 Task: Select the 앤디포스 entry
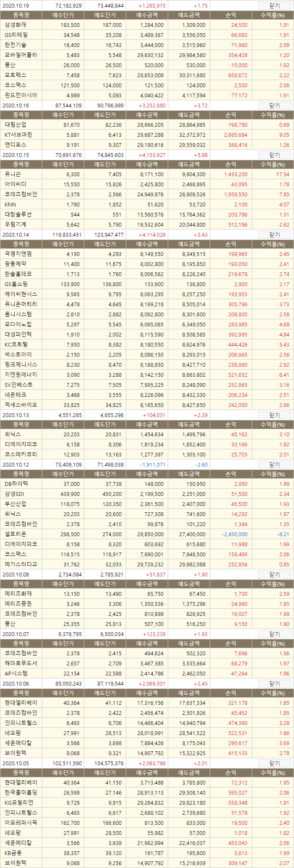coord(15,145)
